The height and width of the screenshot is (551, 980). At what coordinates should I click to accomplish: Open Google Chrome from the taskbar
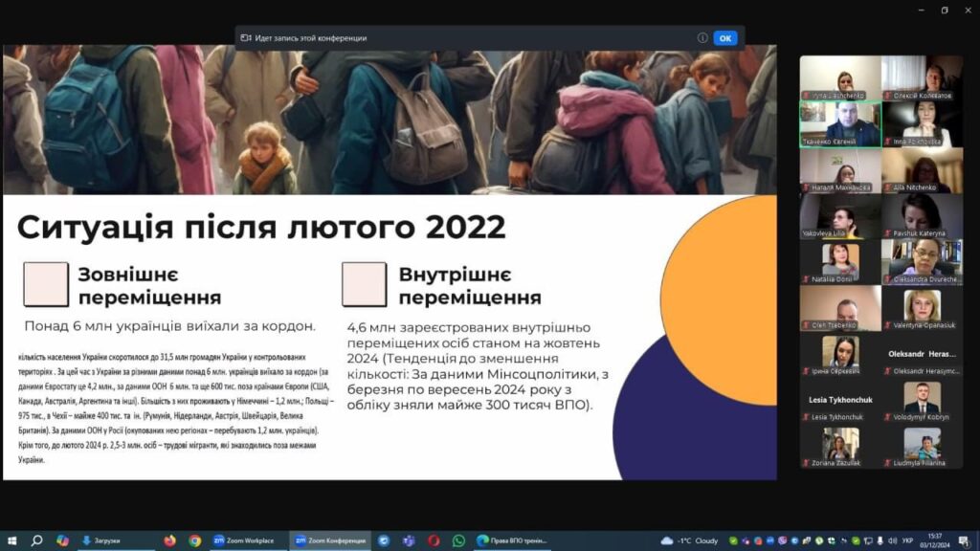coord(195,540)
